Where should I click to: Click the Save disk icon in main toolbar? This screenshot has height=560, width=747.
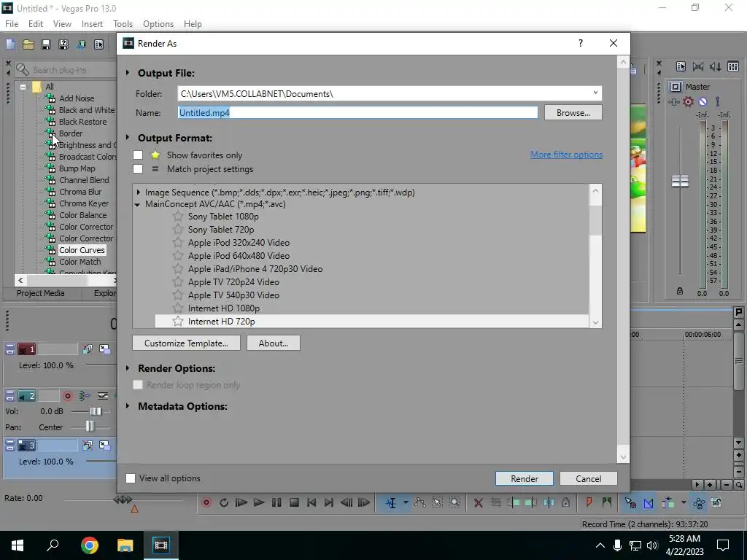(46, 44)
